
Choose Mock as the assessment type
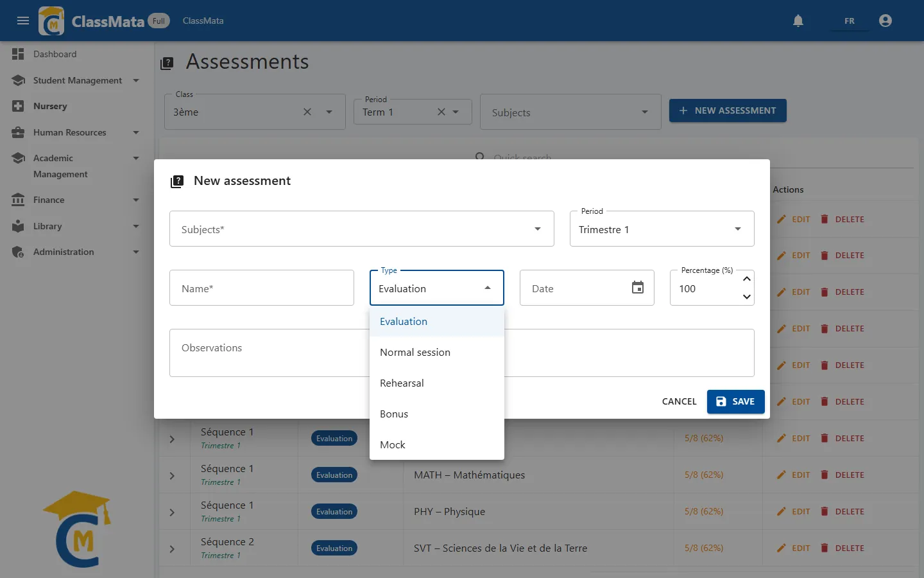437,444
